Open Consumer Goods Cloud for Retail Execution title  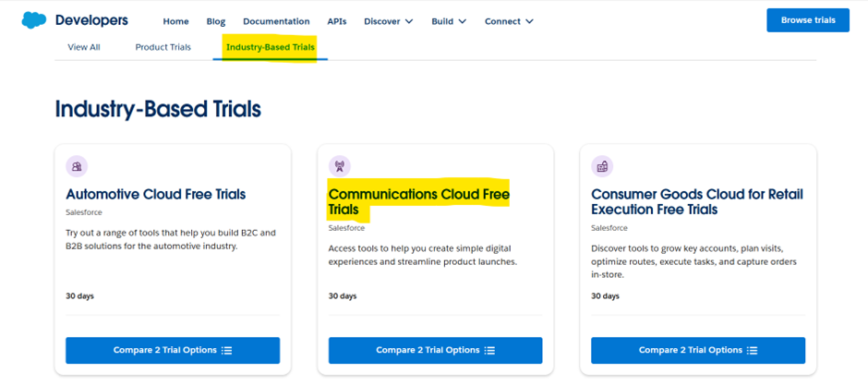697,202
